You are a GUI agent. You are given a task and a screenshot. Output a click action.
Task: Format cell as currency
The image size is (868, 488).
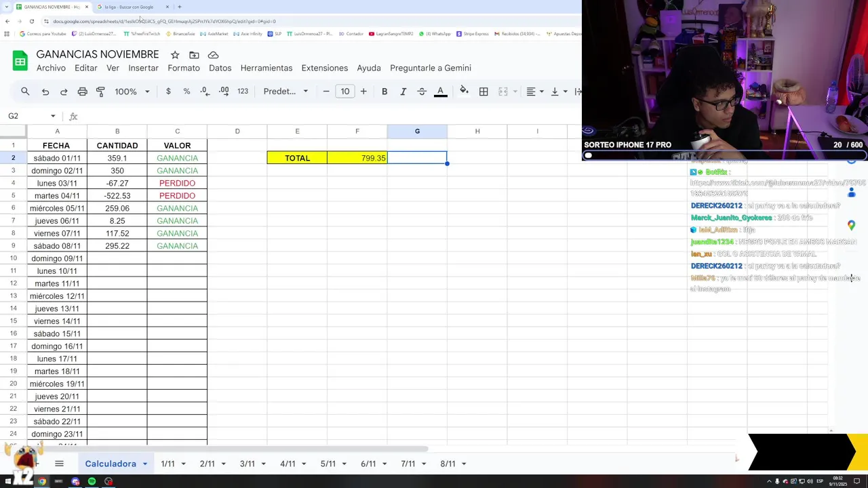168,91
